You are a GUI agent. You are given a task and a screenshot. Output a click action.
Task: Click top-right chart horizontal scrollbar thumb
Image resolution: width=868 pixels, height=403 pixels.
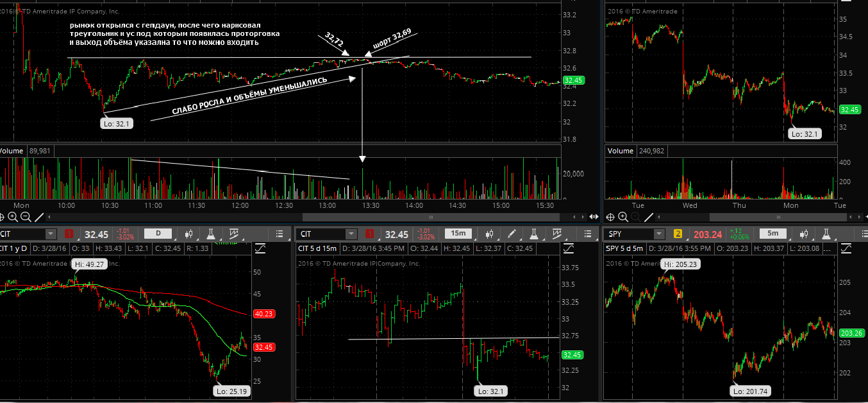pyautogui.click(x=778, y=217)
